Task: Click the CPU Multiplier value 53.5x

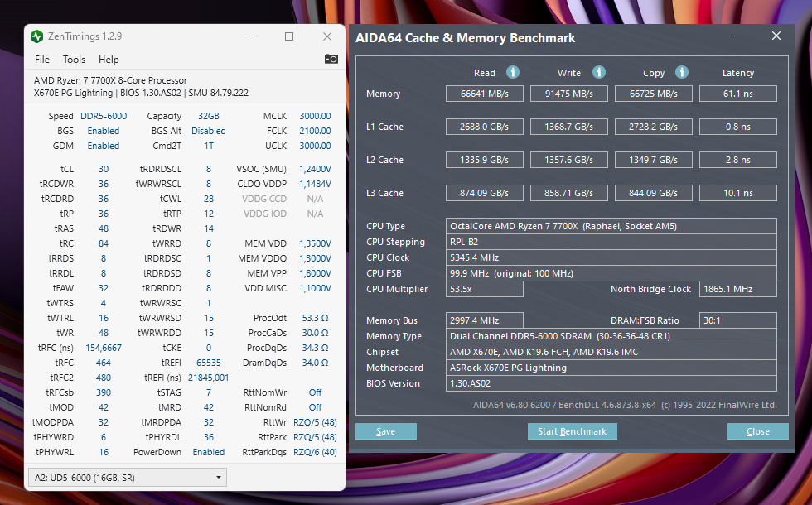Action: (485, 289)
